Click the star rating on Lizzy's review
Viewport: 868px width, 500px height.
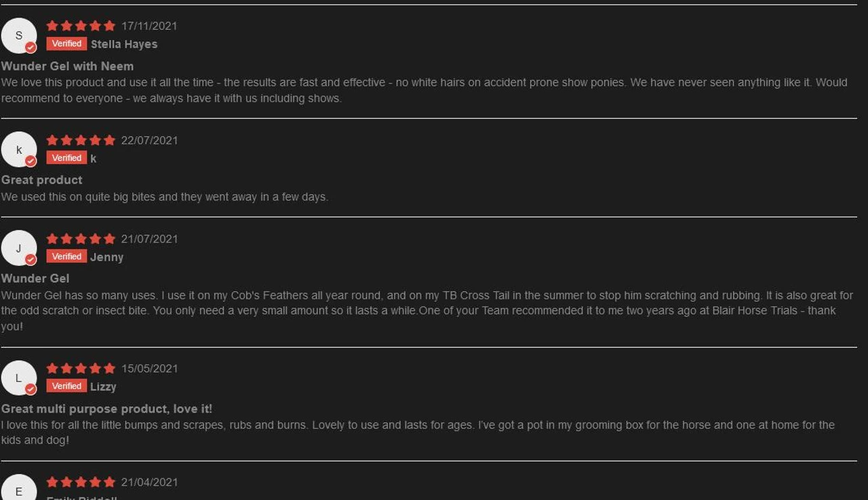point(81,368)
